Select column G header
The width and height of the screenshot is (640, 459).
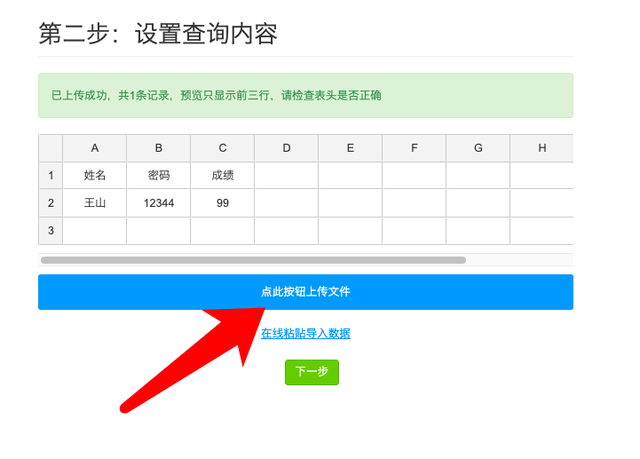(478, 148)
